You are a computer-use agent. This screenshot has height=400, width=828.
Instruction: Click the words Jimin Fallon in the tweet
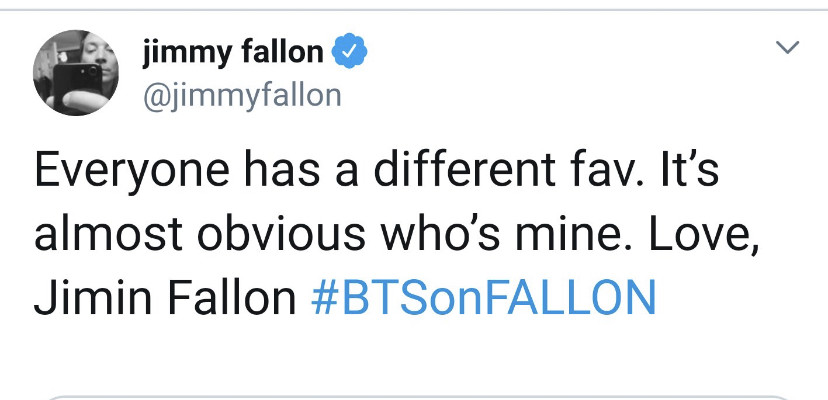[x=165, y=296]
